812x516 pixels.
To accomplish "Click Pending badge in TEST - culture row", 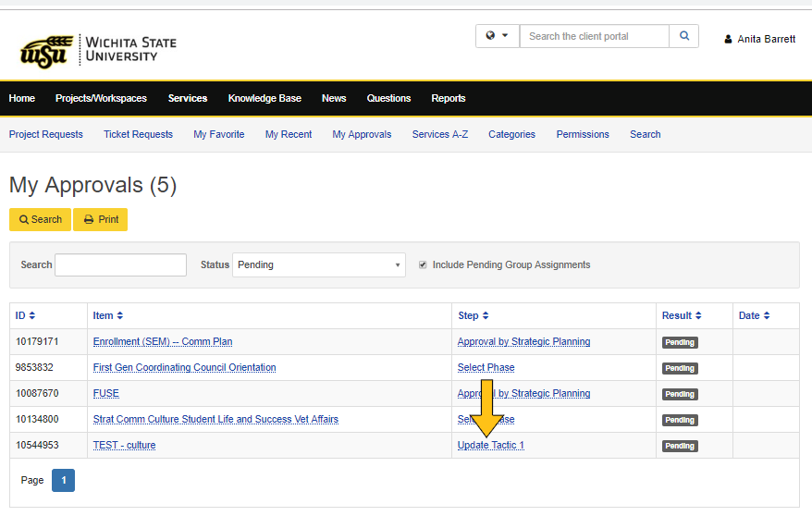I will click(x=680, y=446).
